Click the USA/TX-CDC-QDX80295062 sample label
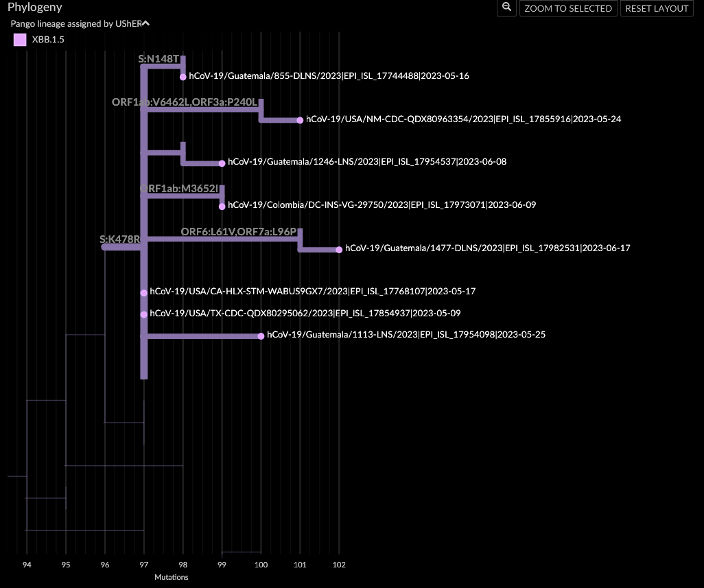Screen dimensions: 704x588 coord(305,313)
